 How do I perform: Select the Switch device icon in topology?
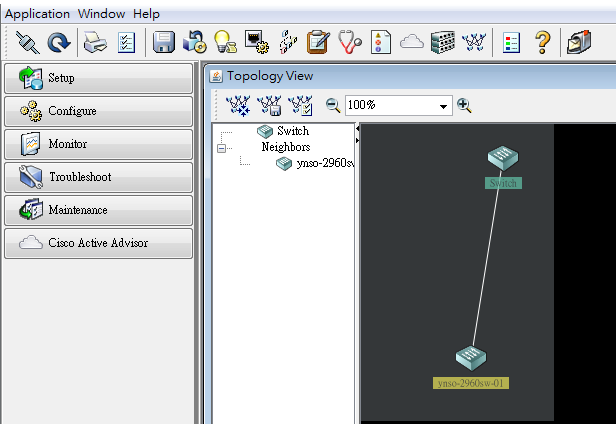(503, 158)
